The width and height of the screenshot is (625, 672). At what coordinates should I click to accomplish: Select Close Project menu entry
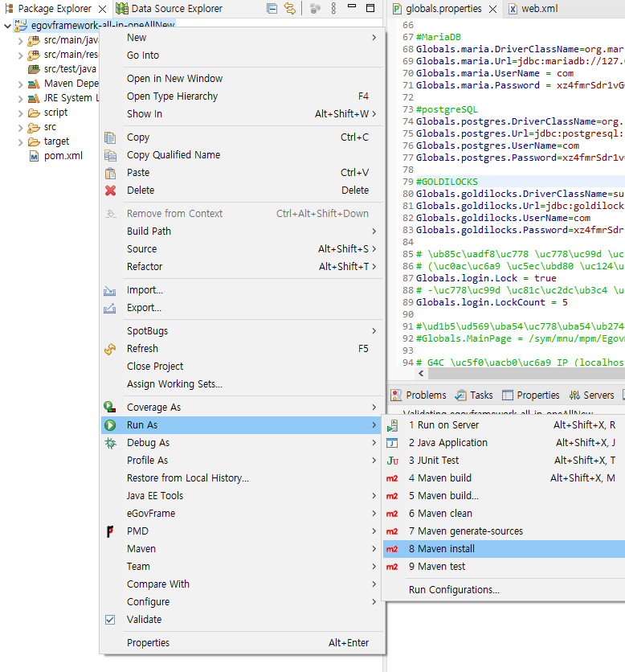(x=242, y=367)
